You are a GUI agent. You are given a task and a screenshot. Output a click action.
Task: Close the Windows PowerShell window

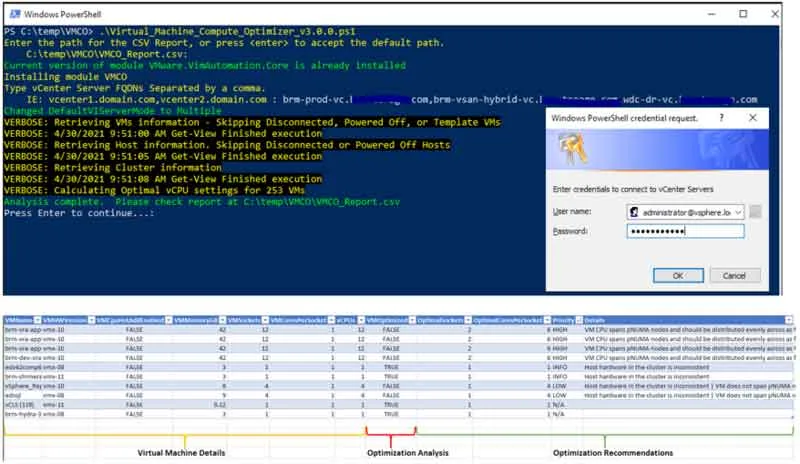pyautogui.click(x=774, y=14)
